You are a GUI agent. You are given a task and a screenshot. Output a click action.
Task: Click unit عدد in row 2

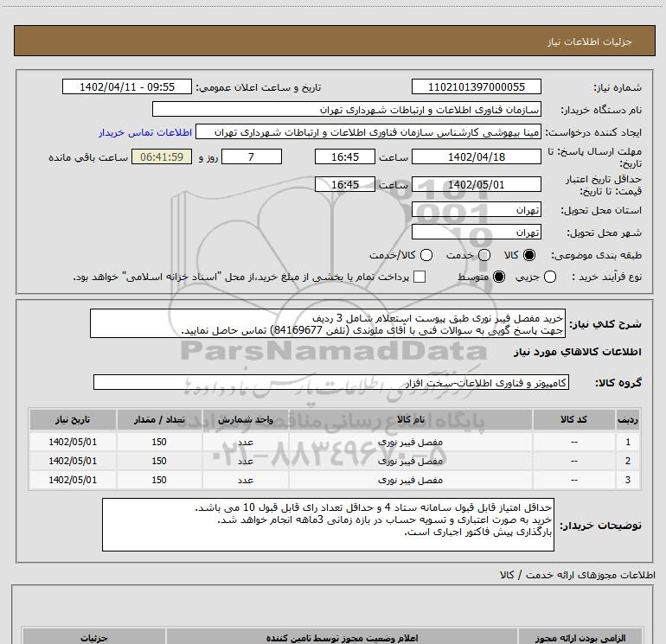[245, 461]
